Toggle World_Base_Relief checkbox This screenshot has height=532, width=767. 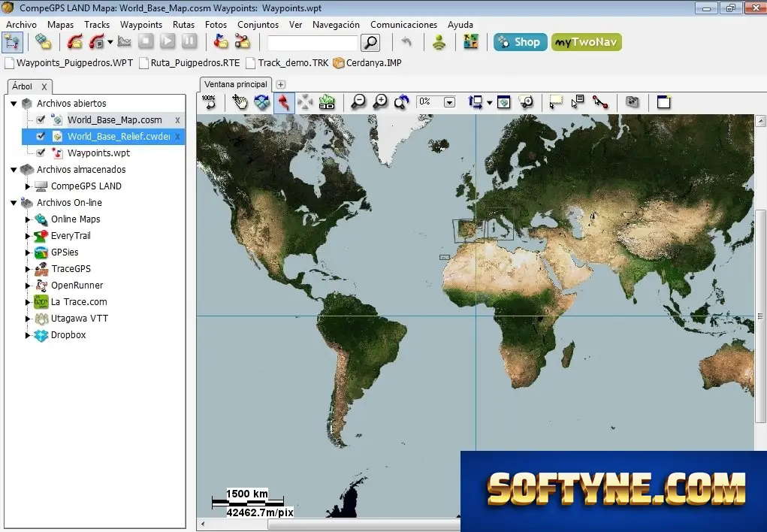41,136
